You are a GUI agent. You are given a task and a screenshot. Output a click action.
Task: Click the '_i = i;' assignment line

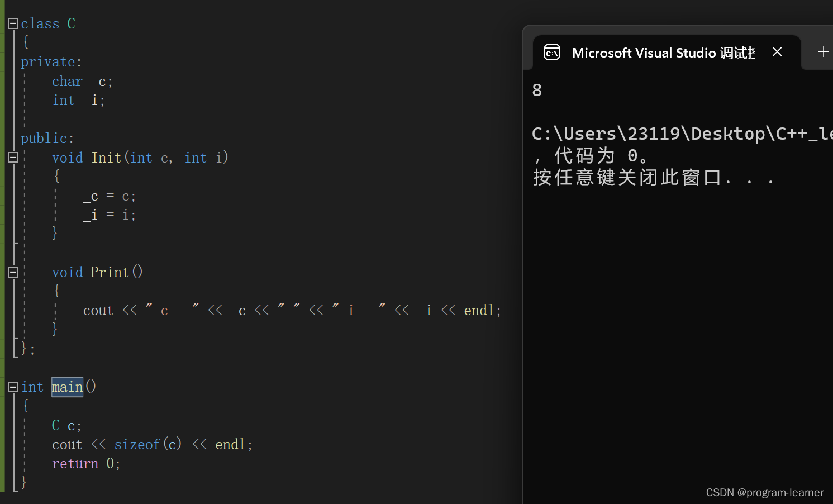pyautogui.click(x=110, y=215)
